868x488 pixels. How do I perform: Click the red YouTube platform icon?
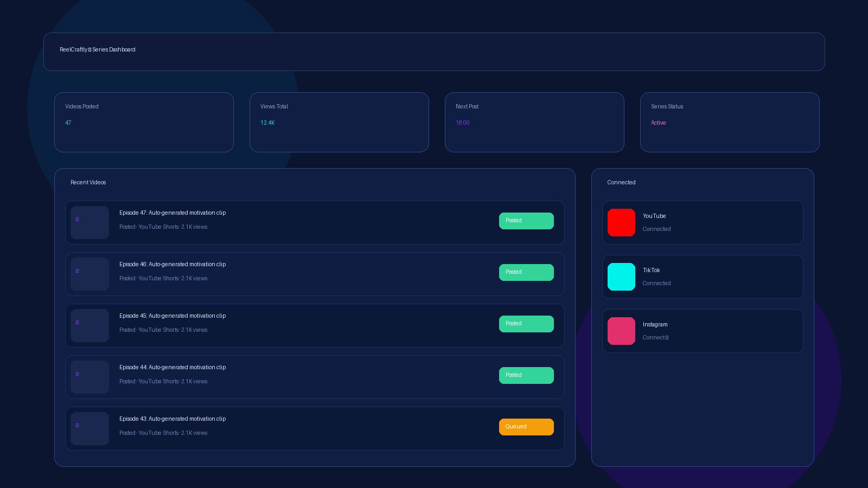click(621, 222)
